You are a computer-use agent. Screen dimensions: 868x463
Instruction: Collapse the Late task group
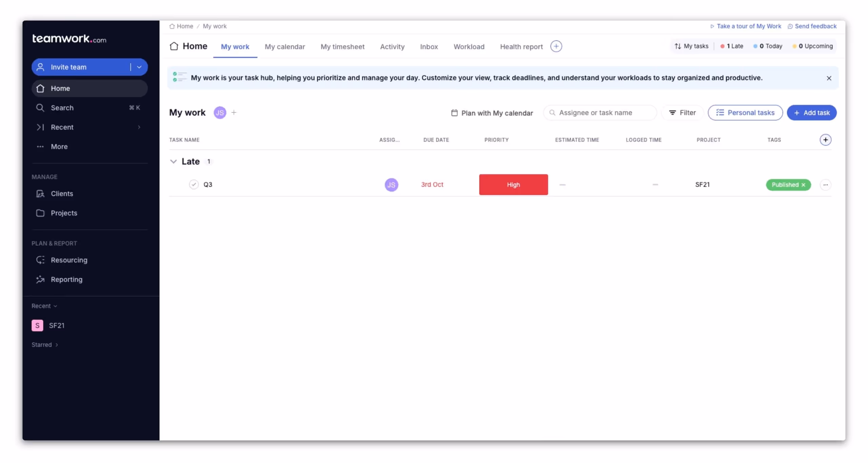(x=173, y=161)
